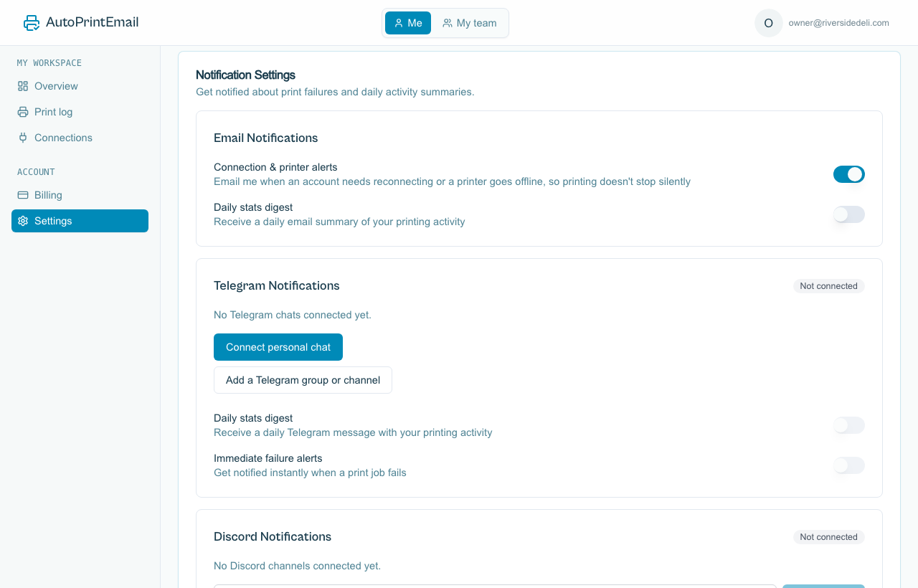Click the AutoPrintEmail printer logo icon

coord(32,23)
